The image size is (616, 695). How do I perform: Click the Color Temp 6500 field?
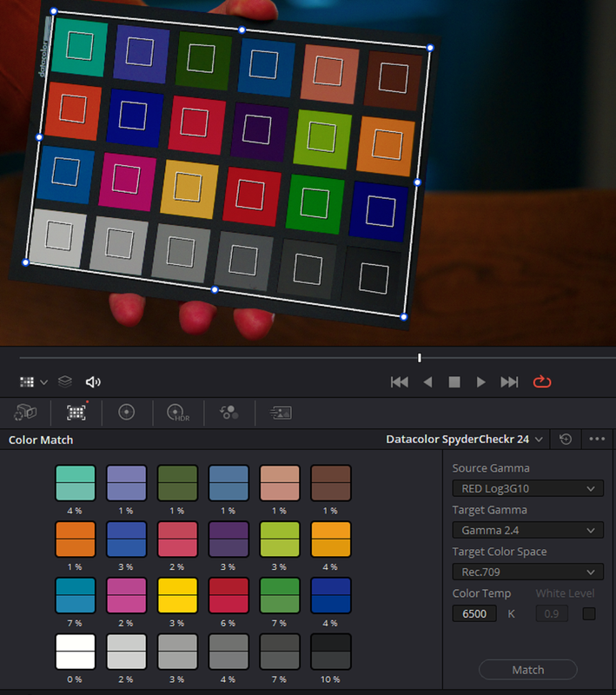point(474,614)
